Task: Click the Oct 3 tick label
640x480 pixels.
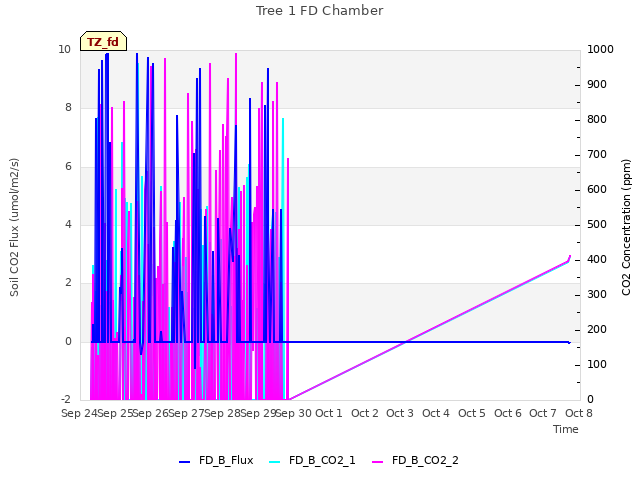Action: (x=400, y=413)
